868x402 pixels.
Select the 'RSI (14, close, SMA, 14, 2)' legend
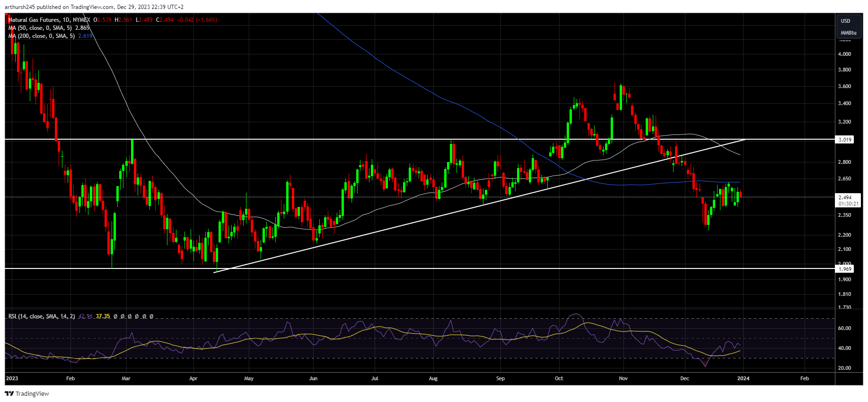click(x=42, y=316)
